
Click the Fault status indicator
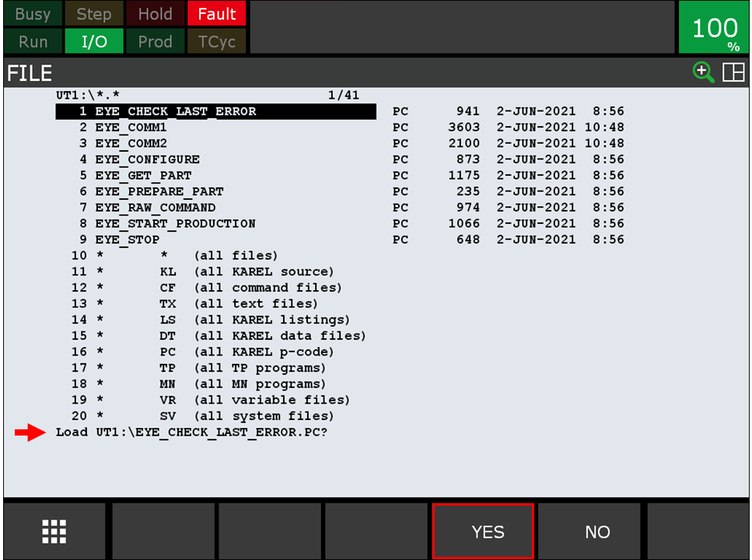click(x=216, y=14)
